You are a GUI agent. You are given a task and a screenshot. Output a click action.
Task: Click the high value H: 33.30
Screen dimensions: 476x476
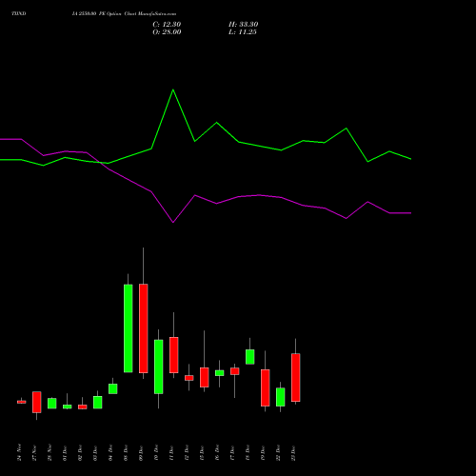(243, 25)
